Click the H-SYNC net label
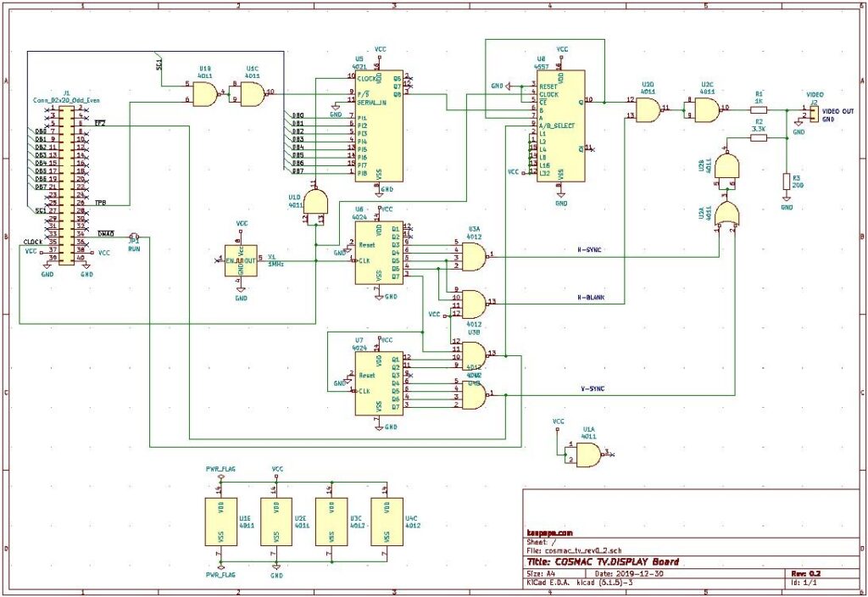Screen dimensions: 868x597 coord(590,250)
